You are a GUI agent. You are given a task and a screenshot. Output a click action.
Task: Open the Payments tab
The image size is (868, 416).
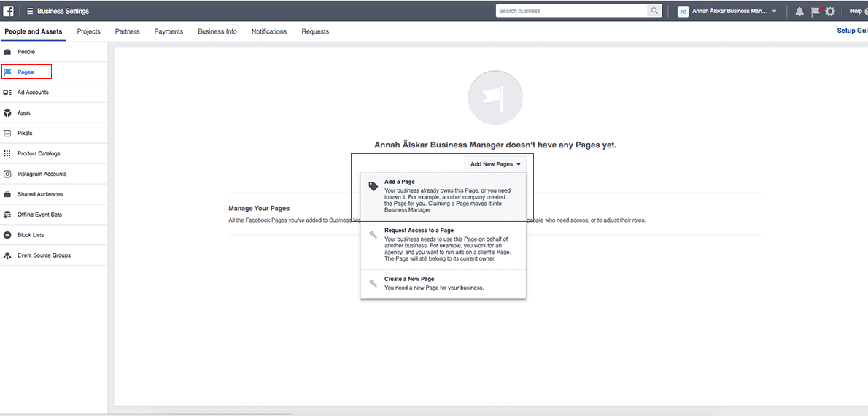point(168,31)
